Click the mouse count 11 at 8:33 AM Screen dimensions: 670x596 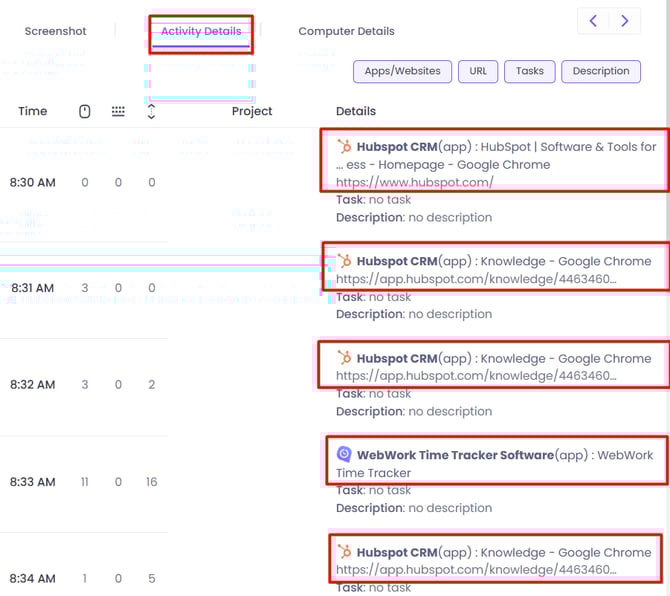click(85, 482)
